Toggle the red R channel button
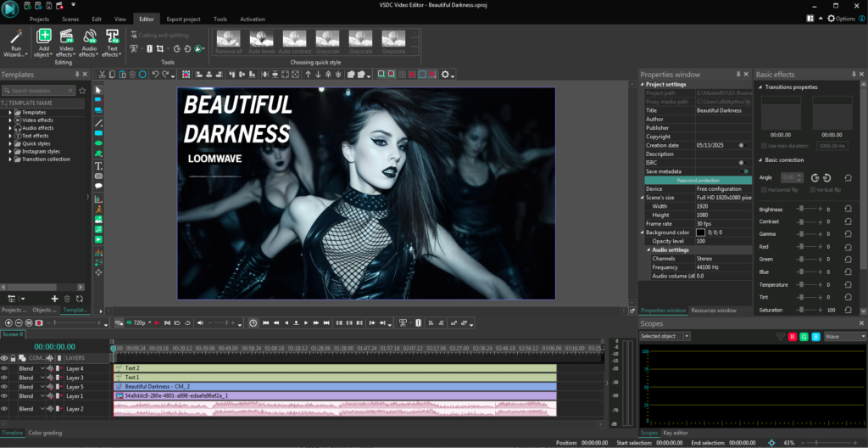868x448 pixels. [x=793, y=336]
